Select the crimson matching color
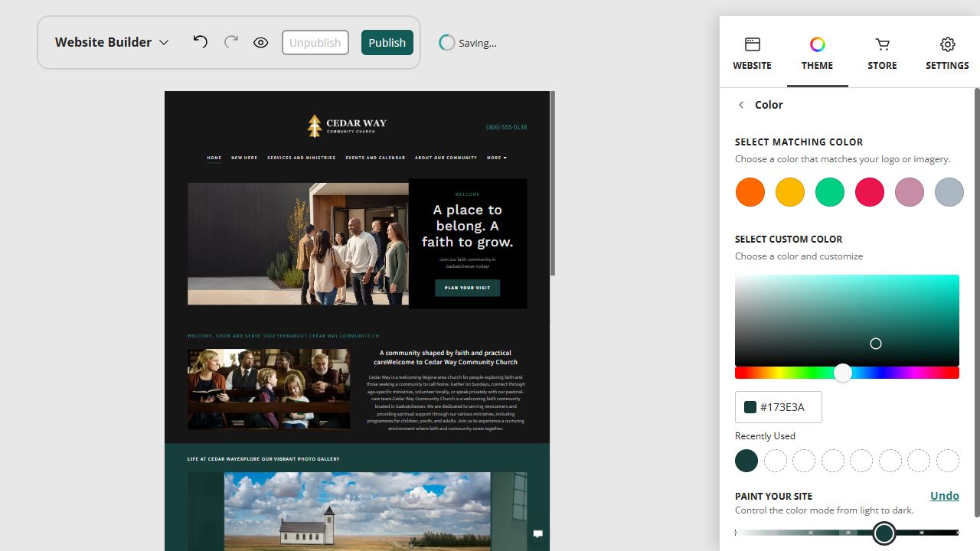Viewport: 980px width, 551px height. (x=870, y=192)
